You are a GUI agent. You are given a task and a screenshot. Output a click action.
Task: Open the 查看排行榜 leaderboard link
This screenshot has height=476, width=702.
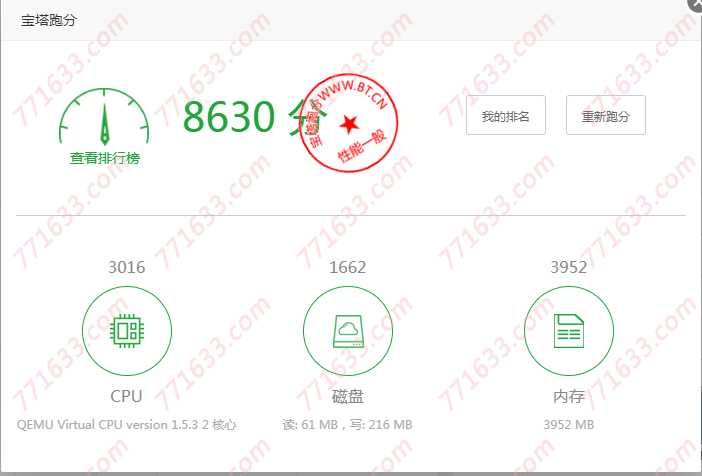point(105,158)
